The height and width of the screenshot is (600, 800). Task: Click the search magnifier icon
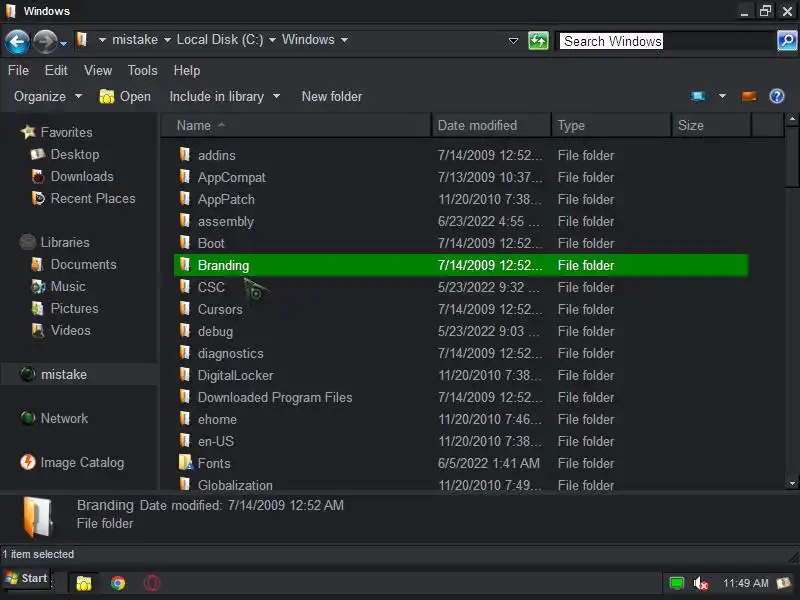[x=787, y=40]
